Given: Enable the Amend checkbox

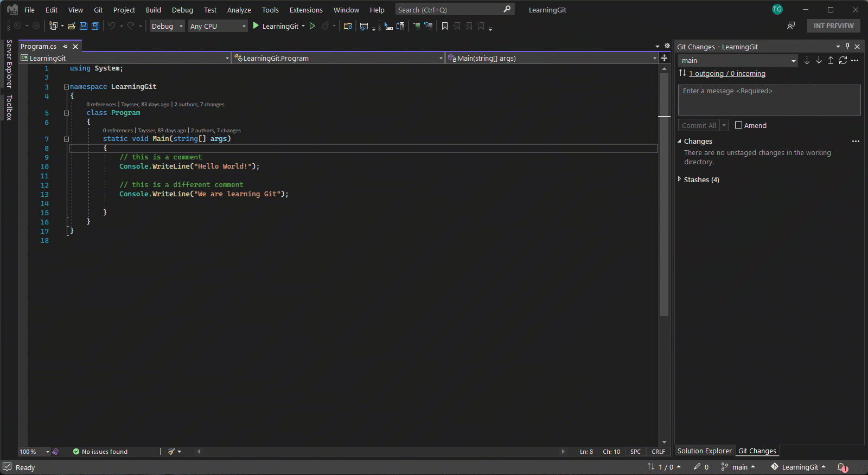Looking at the screenshot, I should pos(738,125).
